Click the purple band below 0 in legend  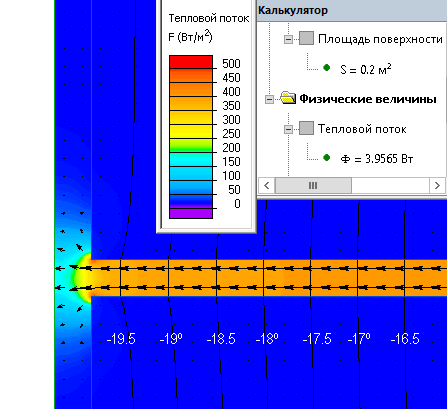(191, 213)
